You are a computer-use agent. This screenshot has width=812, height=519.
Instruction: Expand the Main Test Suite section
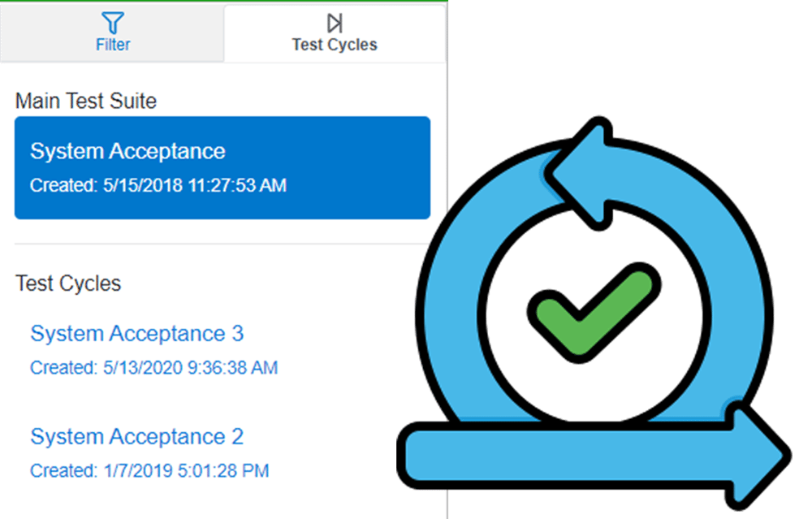(x=84, y=101)
